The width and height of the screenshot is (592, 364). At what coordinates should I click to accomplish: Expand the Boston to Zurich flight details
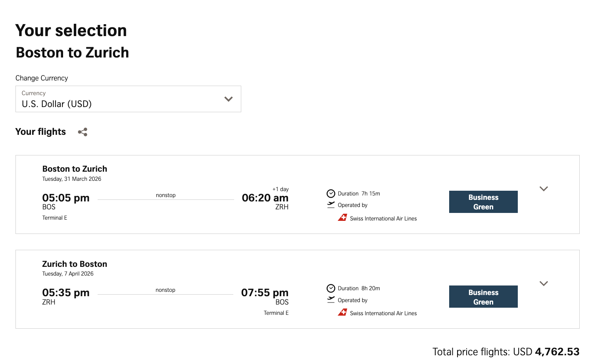tap(544, 189)
